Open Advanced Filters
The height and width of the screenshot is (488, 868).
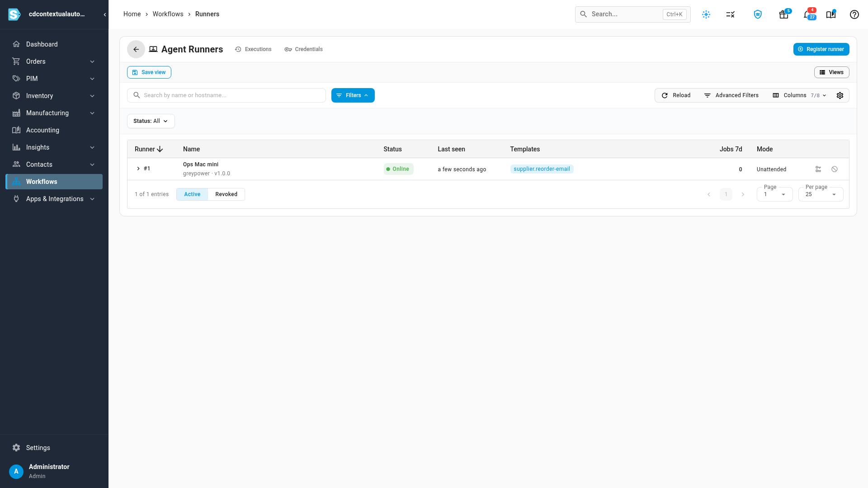[731, 95]
